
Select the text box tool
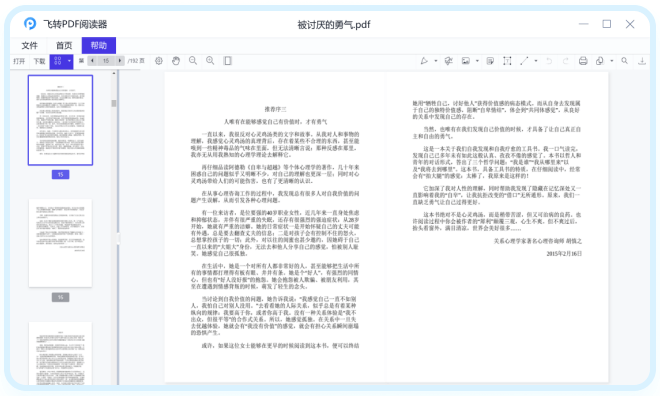point(507,61)
